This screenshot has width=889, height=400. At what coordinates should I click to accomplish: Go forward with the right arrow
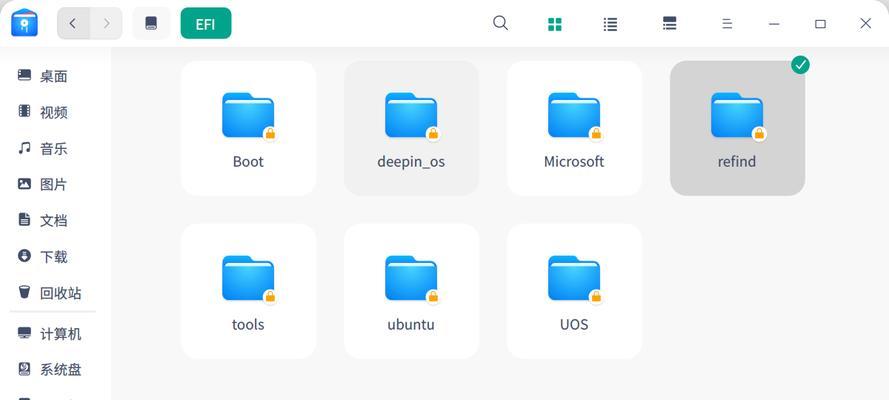(x=106, y=23)
